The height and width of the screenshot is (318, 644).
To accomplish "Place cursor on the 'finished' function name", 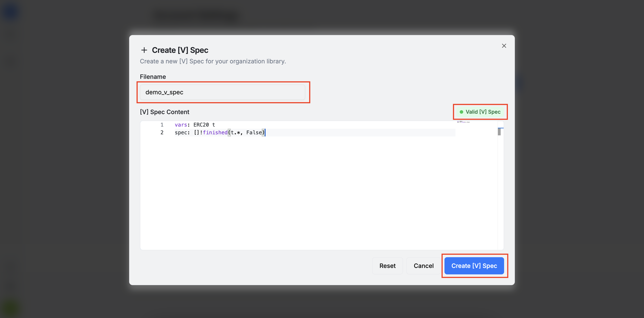I will coord(215,133).
